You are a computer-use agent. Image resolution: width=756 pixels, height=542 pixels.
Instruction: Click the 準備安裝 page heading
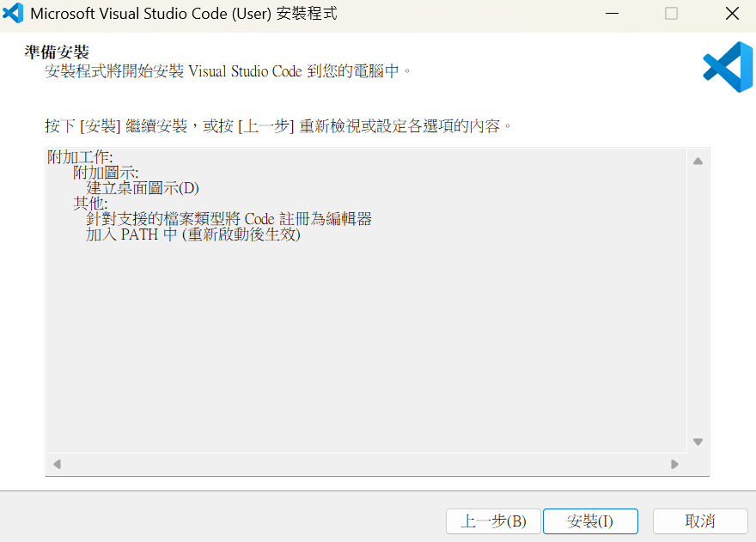pyautogui.click(x=57, y=52)
